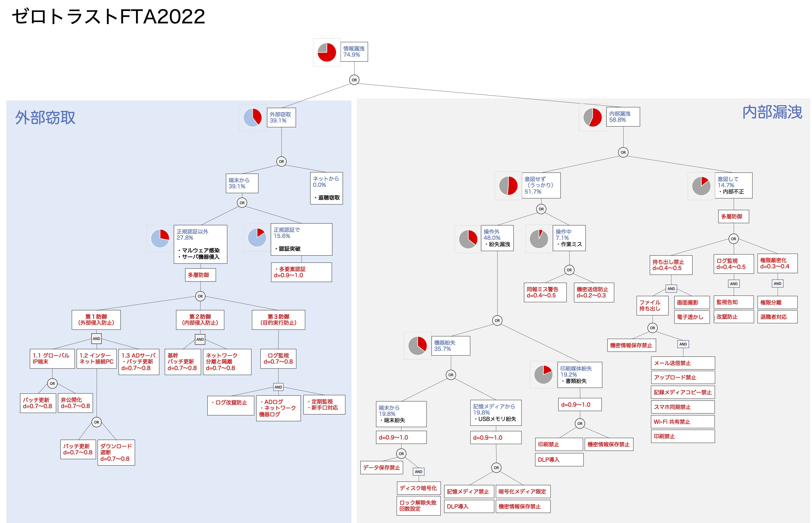The image size is (812, 523).
Task: Select ダウンロード遮断 d=0.7〜0.8 box
Action: pyautogui.click(x=116, y=453)
